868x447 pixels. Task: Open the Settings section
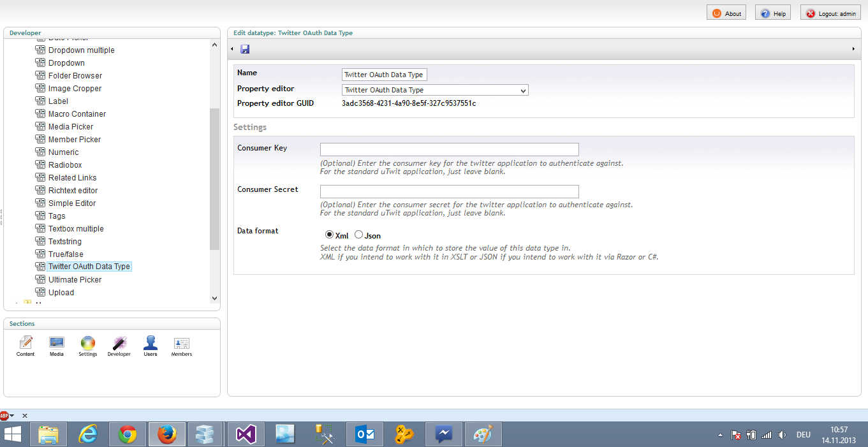(x=88, y=346)
